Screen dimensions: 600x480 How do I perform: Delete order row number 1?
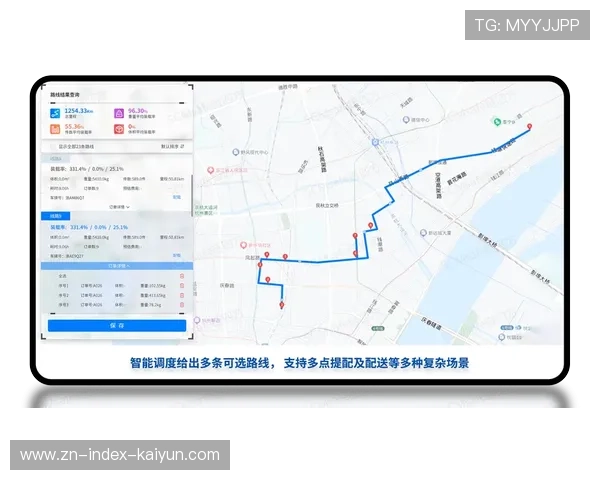coord(181,287)
